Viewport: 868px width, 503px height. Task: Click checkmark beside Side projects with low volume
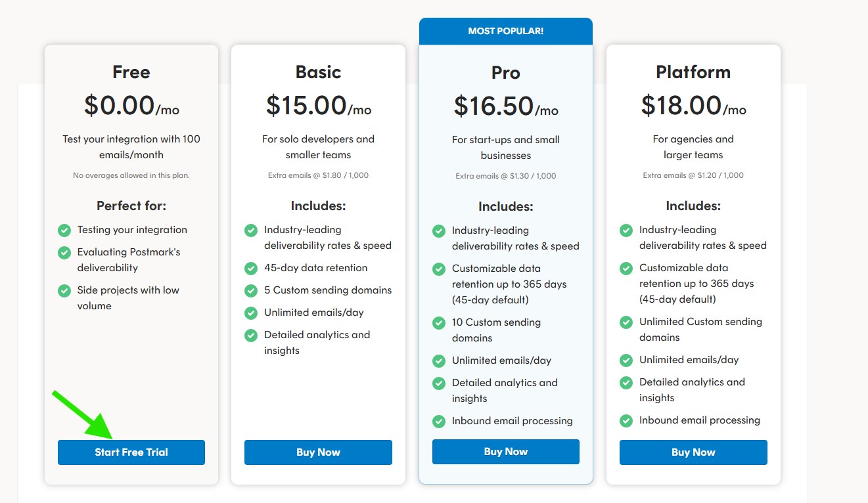pos(64,291)
